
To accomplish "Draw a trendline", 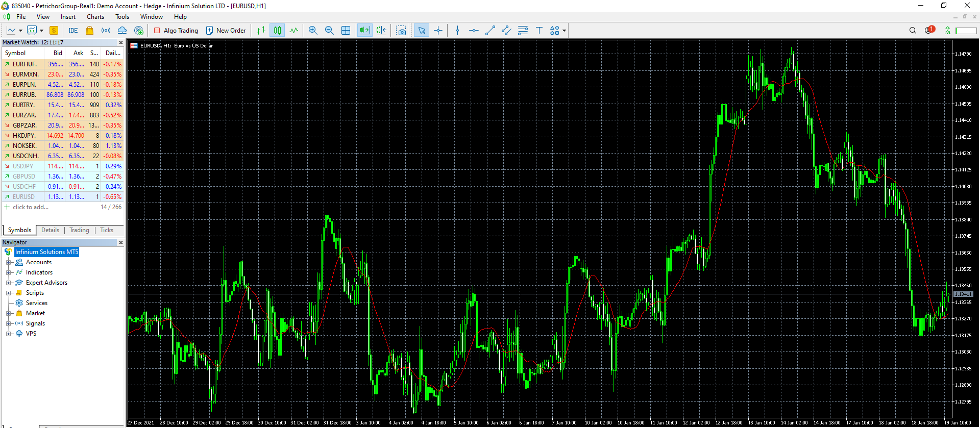I will pyautogui.click(x=490, y=31).
